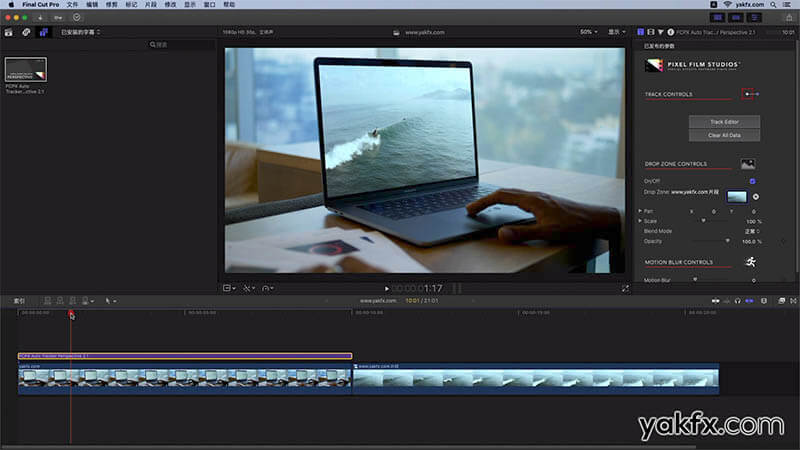Open the Transform tools dropdown below viewer
The image size is (800, 450).
(x=230, y=288)
